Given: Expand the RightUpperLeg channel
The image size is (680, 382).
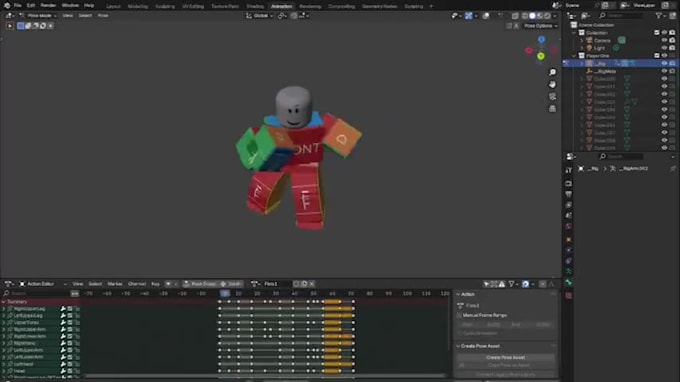Looking at the screenshot, I should (4, 309).
